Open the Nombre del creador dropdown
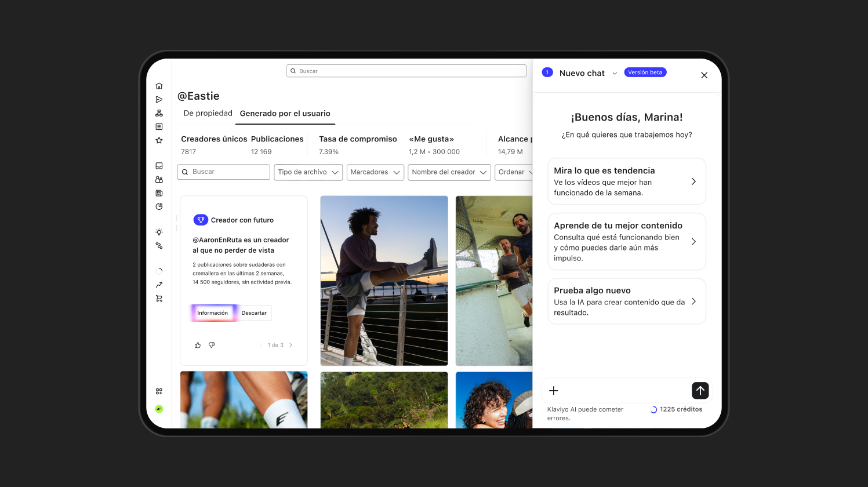The image size is (868, 487). tap(449, 172)
